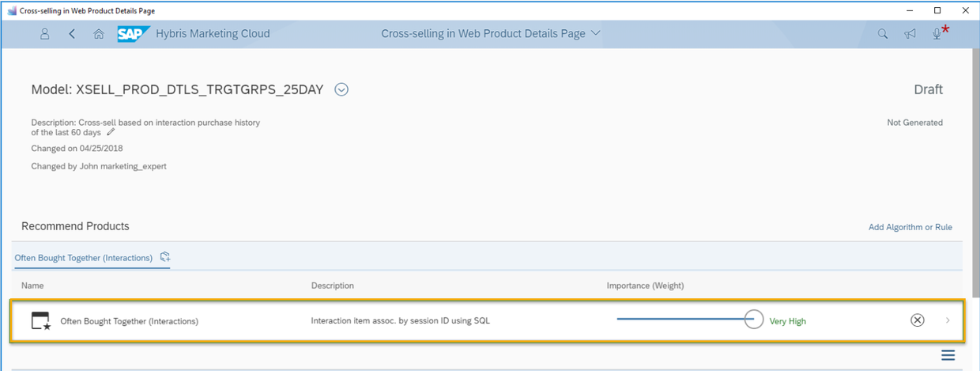Maximize the application window
980x371 pixels.
[937, 10]
